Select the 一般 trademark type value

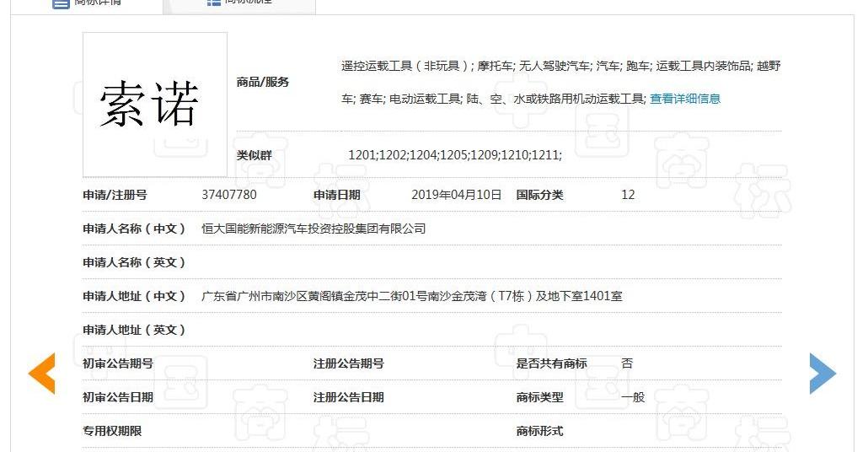[x=633, y=397]
